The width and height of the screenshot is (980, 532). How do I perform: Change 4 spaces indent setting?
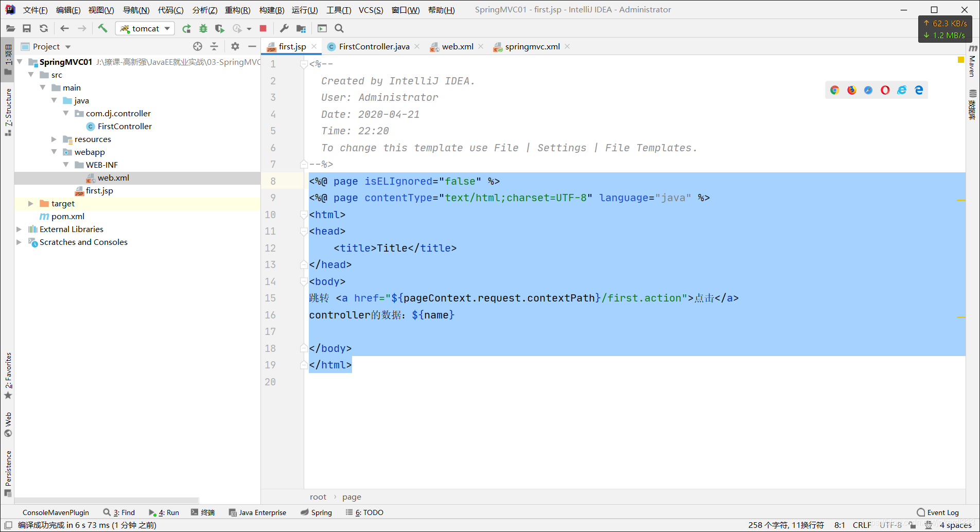955,525
